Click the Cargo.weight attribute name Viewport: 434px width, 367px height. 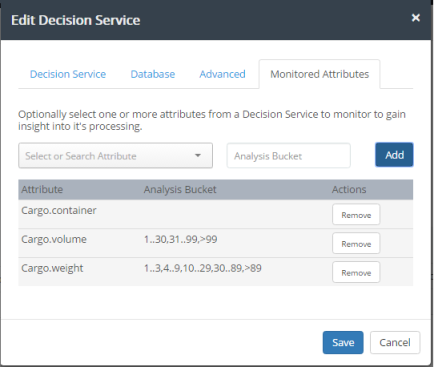click(x=52, y=268)
